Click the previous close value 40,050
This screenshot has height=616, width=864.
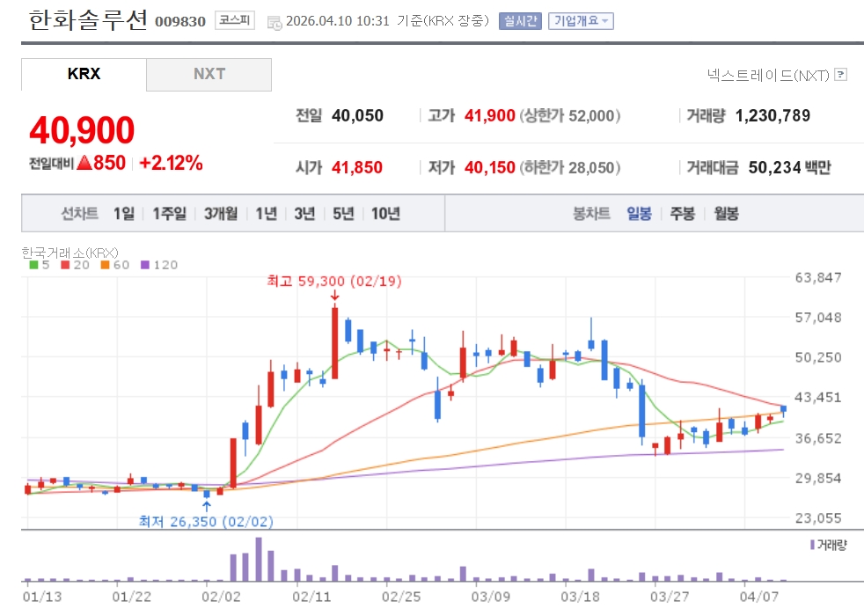tap(357, 115)
